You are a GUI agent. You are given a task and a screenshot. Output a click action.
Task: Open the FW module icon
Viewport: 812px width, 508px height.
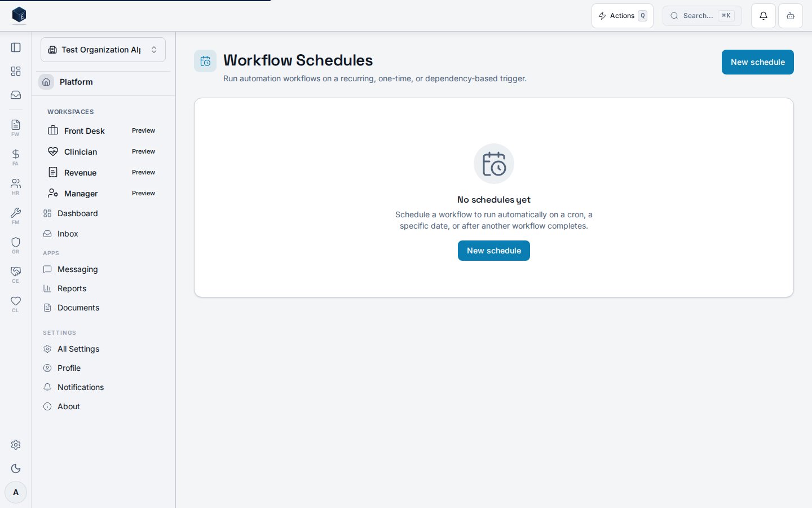[16, 128]
